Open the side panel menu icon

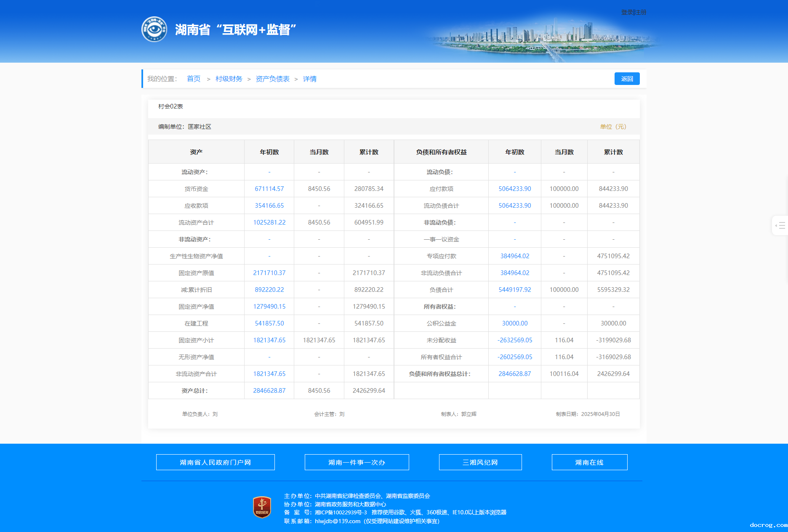[x=781, y=226]
